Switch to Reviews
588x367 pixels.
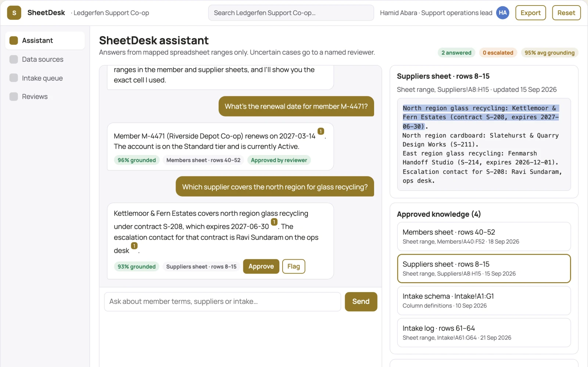(45, 97)
